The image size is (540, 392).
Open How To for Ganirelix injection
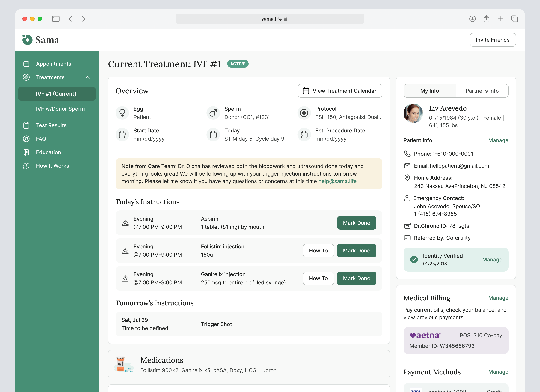[x=318, y=278]
